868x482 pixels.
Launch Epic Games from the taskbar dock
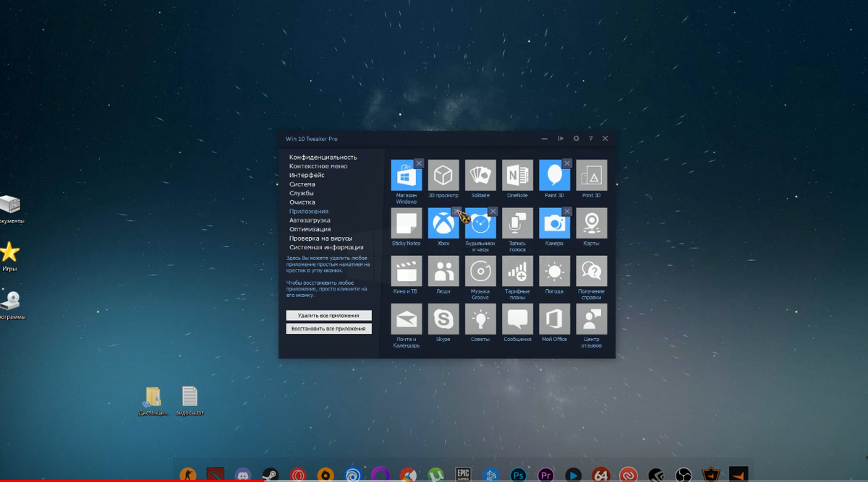[463, 475]
